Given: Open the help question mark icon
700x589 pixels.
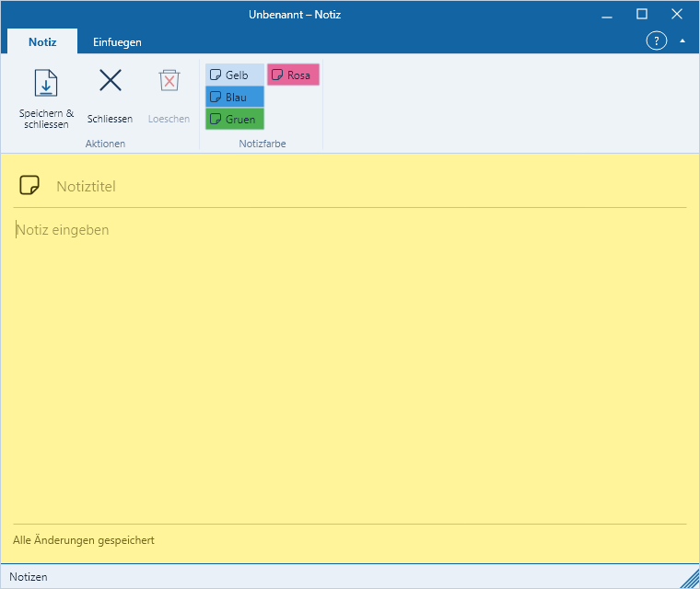Looking at the screenshot, I should click(x=656, y=41).
